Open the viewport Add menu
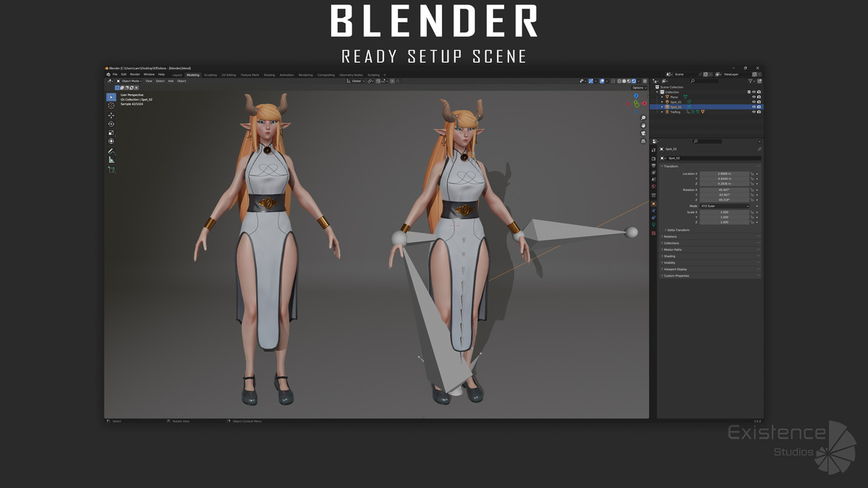Viewport: 868px width, 488px height. pos(171,81)
